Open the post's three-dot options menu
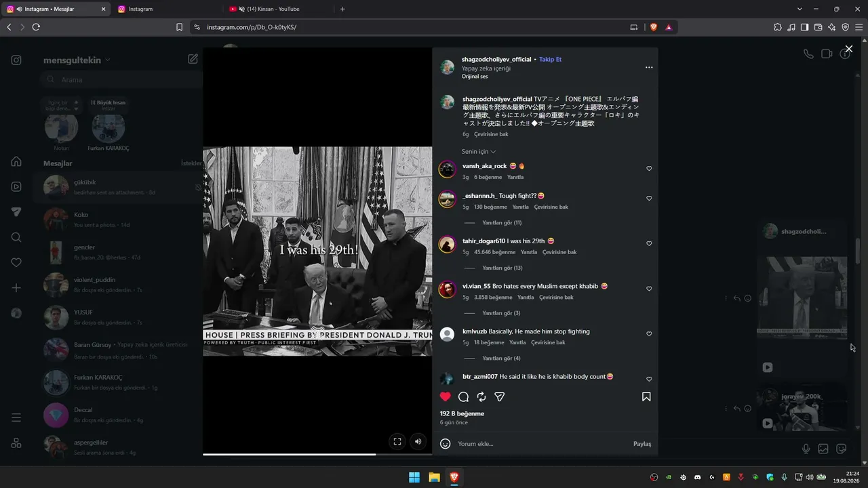 point(649,67)
